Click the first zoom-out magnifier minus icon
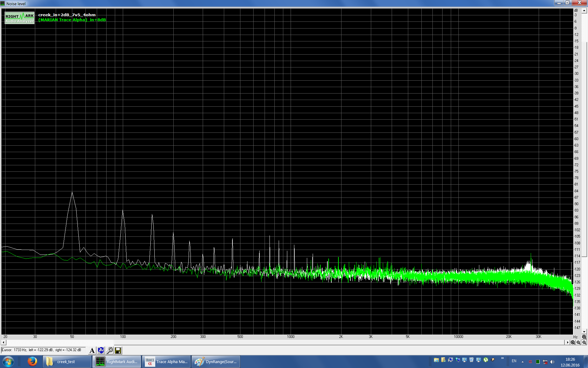Viewport: 588px width, 368px height. (x=579, y=343)
